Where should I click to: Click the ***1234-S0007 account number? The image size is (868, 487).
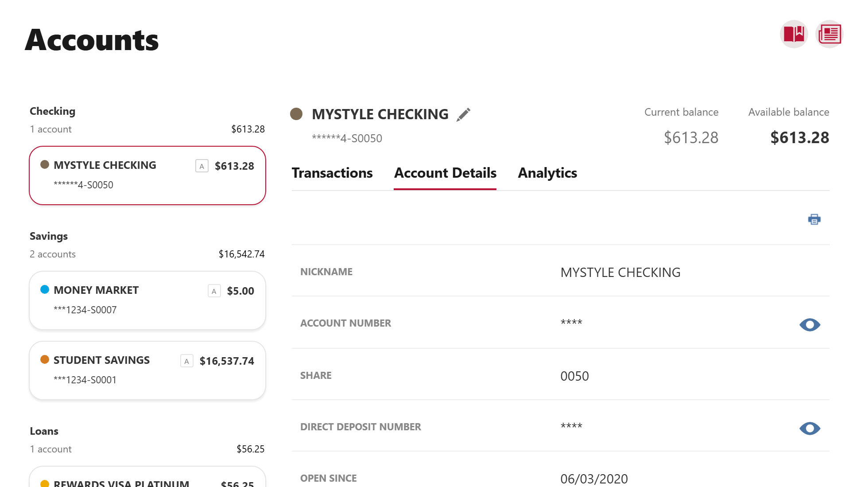pyautogui.click(x=85, y=310)
